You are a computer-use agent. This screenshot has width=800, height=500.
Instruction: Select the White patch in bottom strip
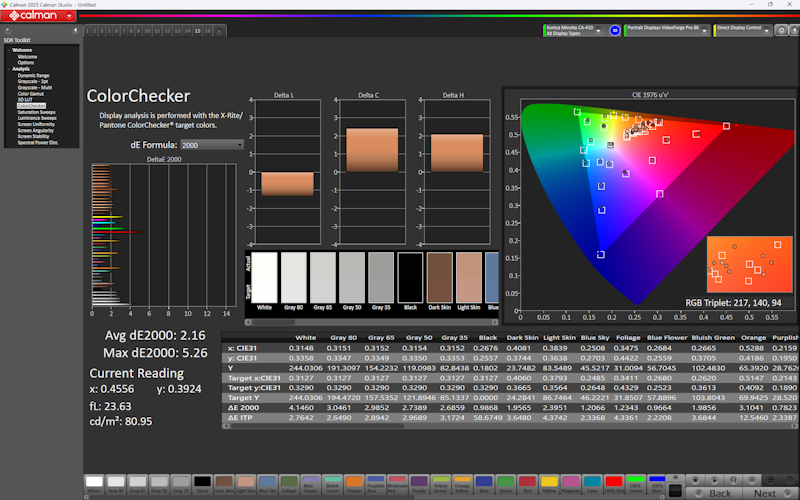click(x=94, y=485)
